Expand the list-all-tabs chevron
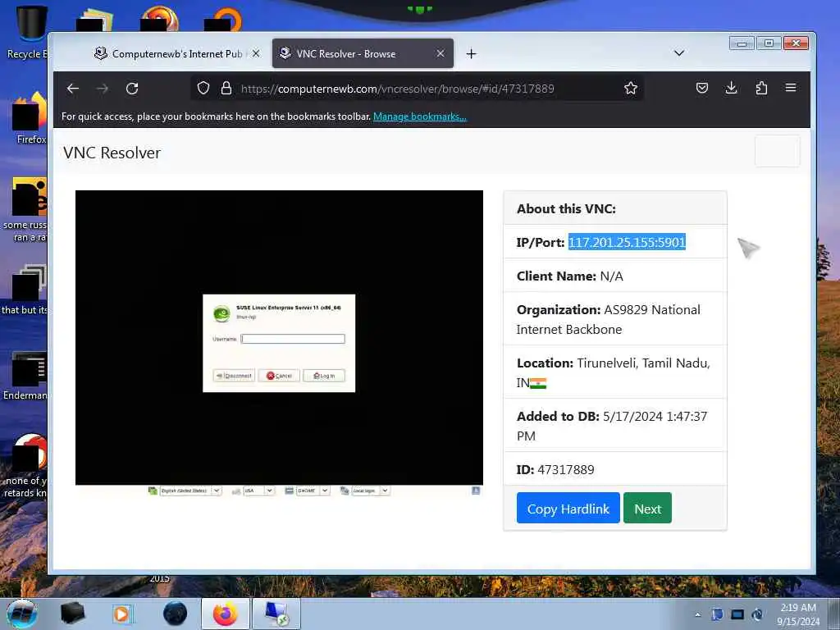Image resolution: width=840 pixels, height=630 pixels. coord(678,53)
